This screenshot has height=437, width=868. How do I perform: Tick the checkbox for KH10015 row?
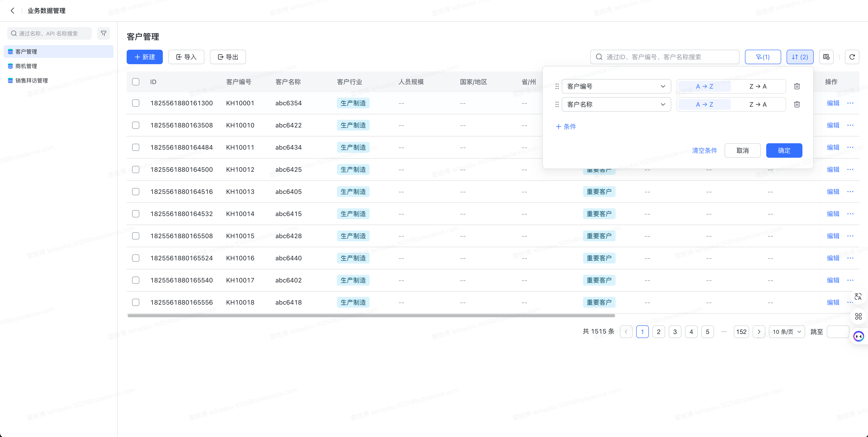click(136, 236)
